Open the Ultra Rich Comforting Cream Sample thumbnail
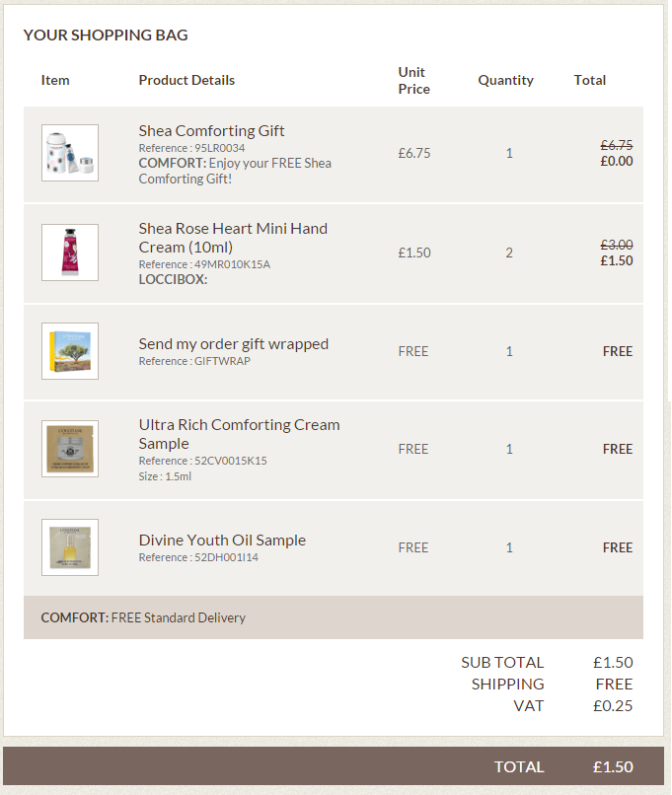 [x=70, y=449]
